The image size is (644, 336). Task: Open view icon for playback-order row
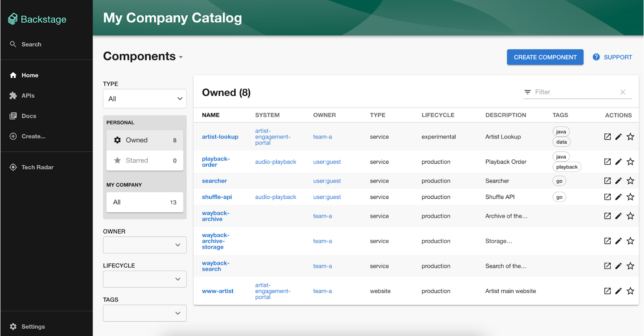point(607,162)
